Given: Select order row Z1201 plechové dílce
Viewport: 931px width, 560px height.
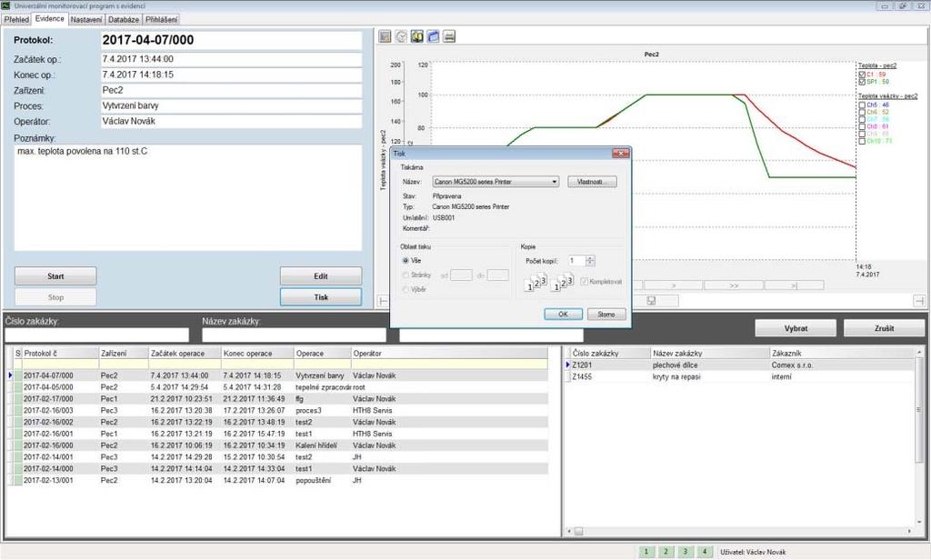Looking at the screenshot, I should [739, 365].
